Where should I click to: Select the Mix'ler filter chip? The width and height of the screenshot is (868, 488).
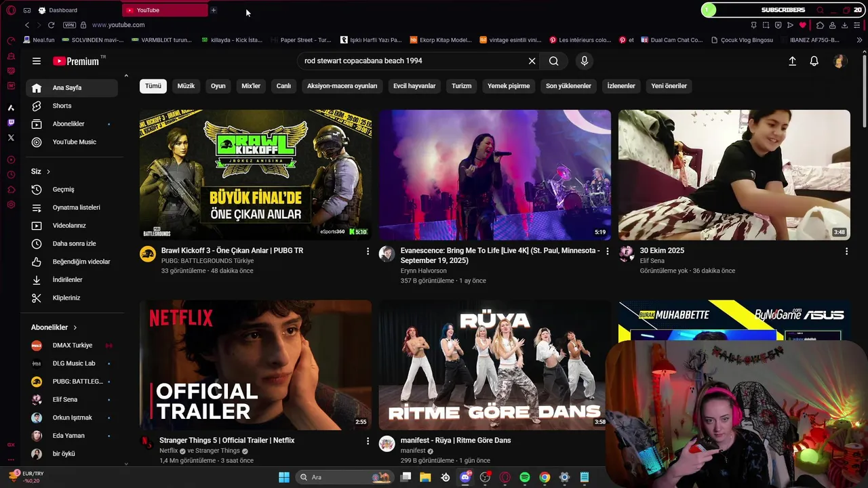251,86
